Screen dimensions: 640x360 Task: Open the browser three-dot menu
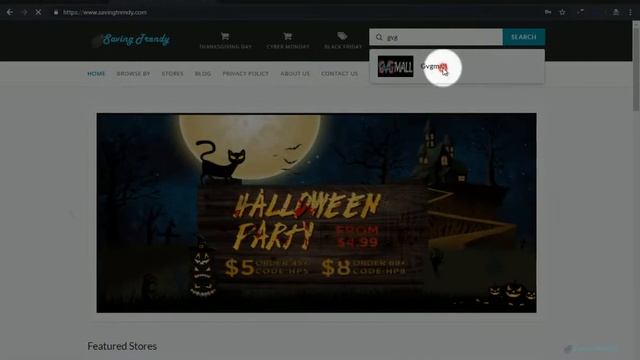coord(630,12)
